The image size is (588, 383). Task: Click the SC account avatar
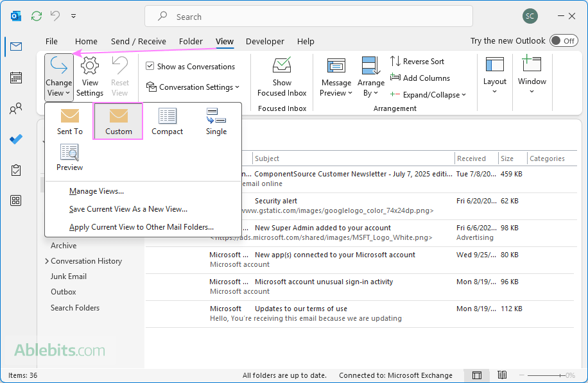click(x=530, y=16)
